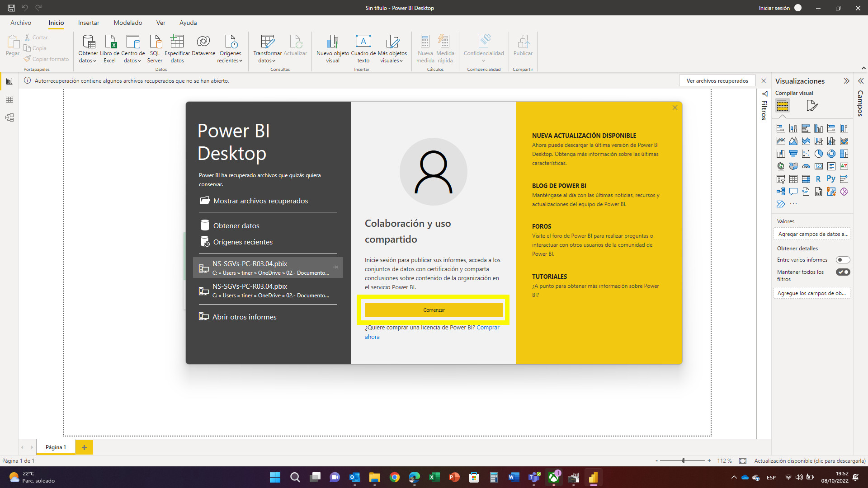868x488 pixels.
Task: Switch to the Model view in the sidebar
Action: pos(9,117)
